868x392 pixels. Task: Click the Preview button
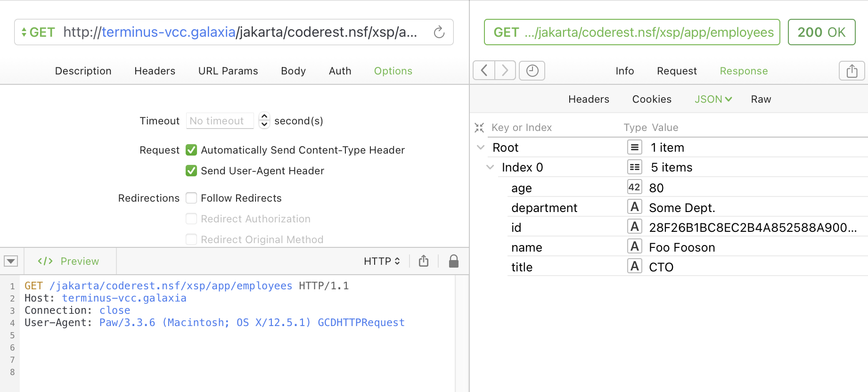[69, 261]
